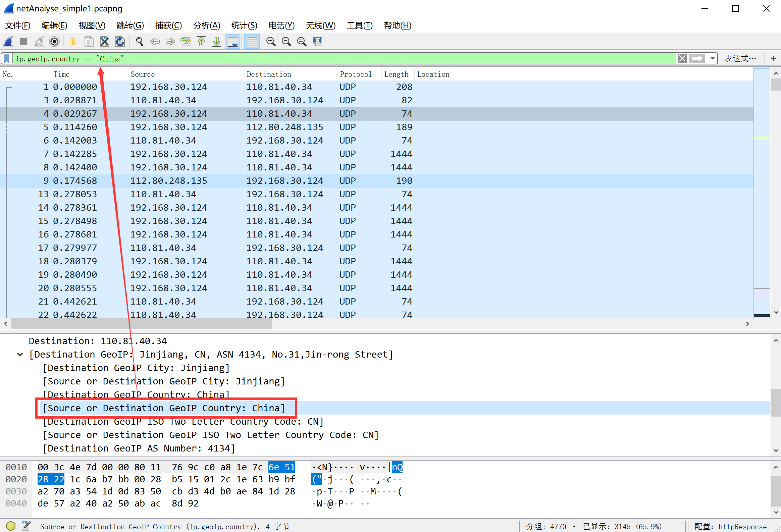Open capture options gear icon

pos(54,42)
